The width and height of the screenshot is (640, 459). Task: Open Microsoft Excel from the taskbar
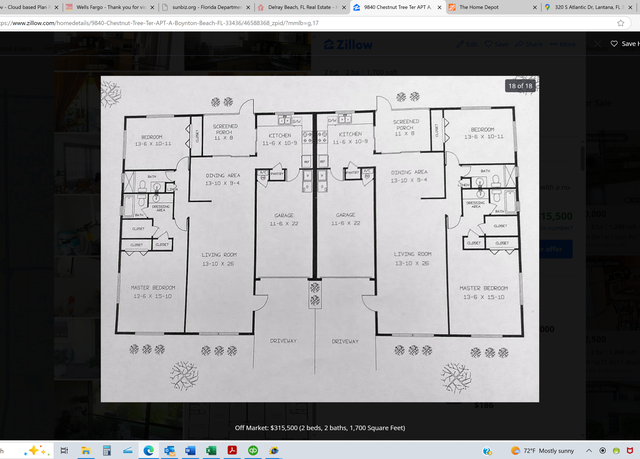211,450
